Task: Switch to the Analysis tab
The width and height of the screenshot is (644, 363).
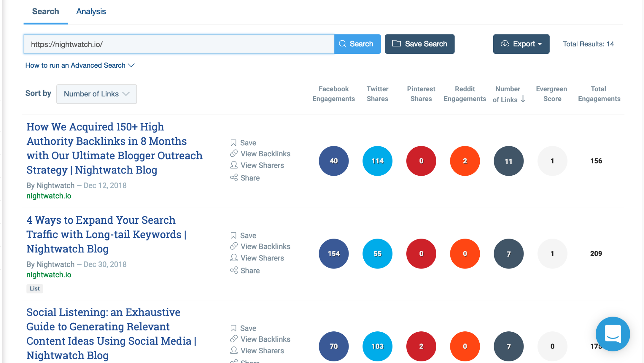Action: [x=91, y=12]
